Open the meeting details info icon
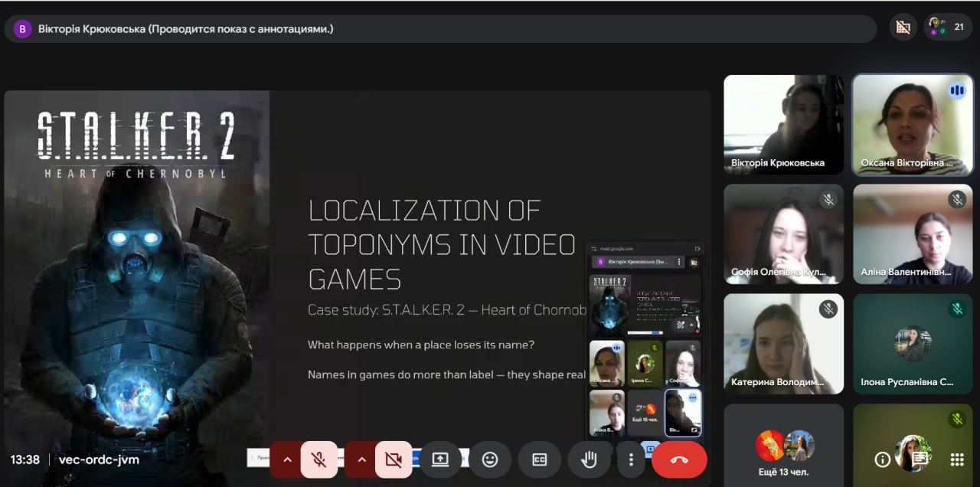Screen dimensions: 980x487 point(883,459)
